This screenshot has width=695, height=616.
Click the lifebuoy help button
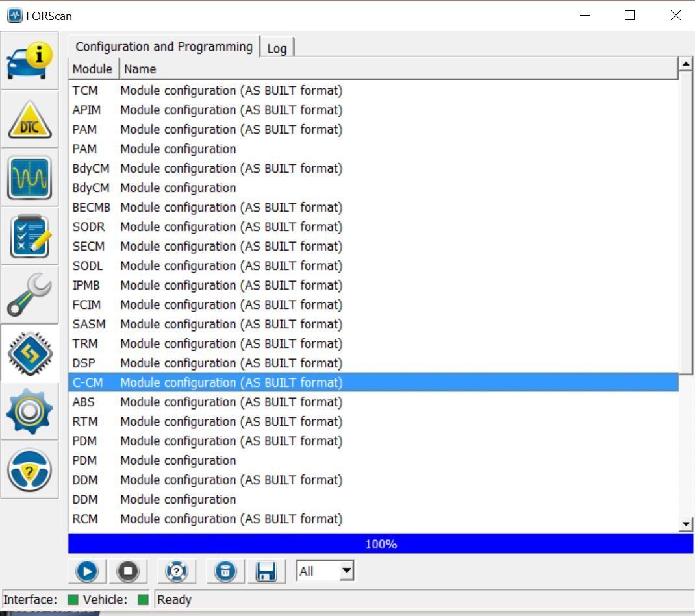pos(177,571)
